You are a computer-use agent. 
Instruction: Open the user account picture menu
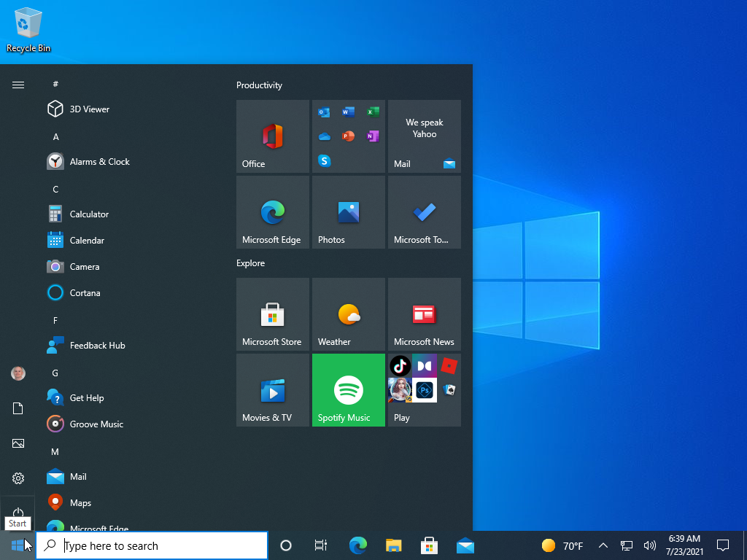pos(18,373)
